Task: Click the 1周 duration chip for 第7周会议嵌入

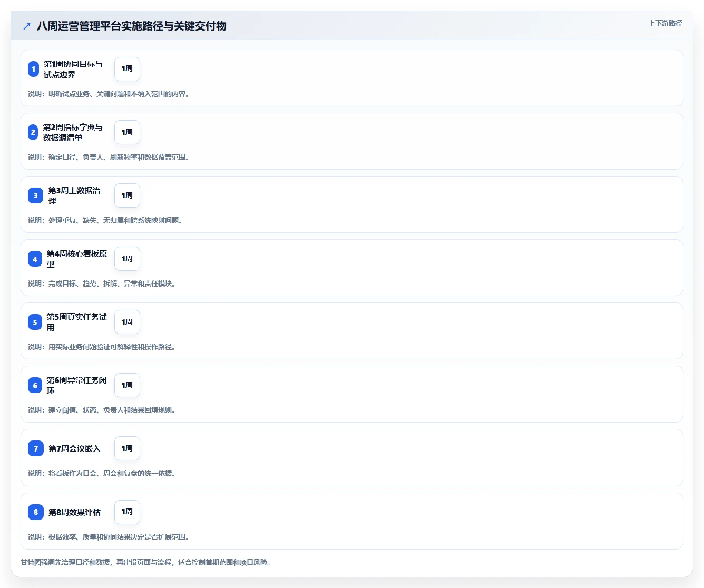Action: tap(127, 448)
